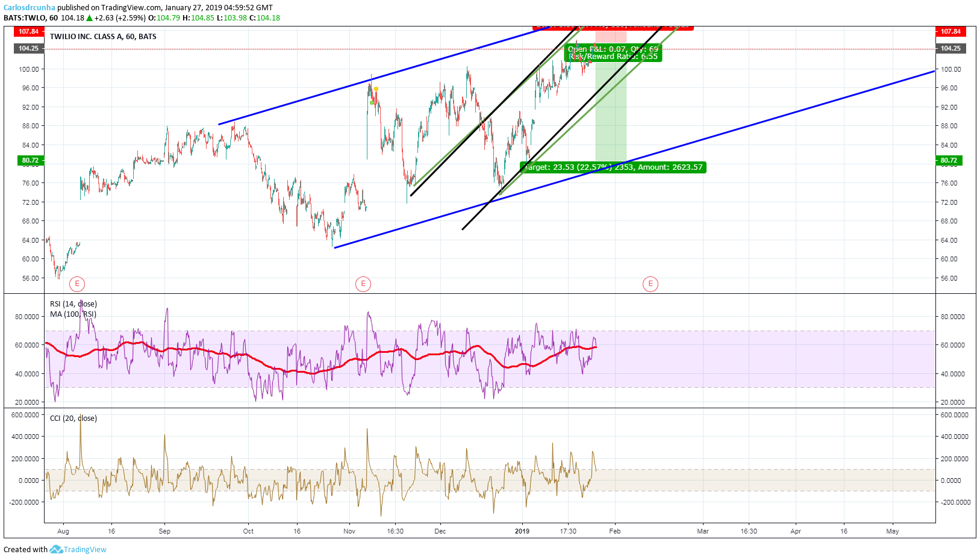Click the H: 104.85 high value
Viewport: 980px width, 560px height.
click(x=198, y=18)
